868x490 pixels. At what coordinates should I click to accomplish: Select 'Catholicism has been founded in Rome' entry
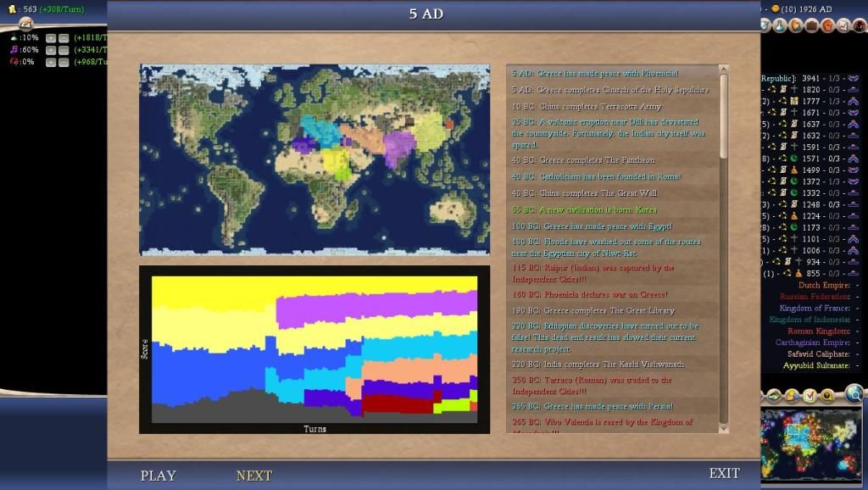pyautogui.click(x=596, y=176)
